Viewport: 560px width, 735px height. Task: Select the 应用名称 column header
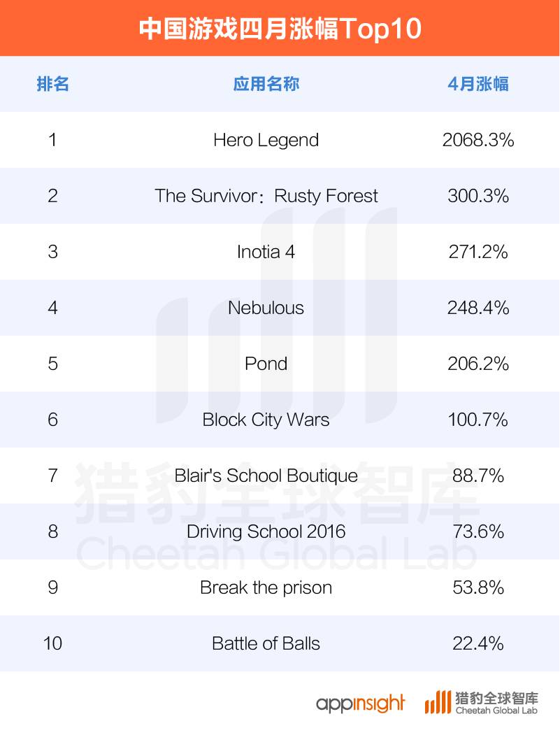(x=266, y=85)
